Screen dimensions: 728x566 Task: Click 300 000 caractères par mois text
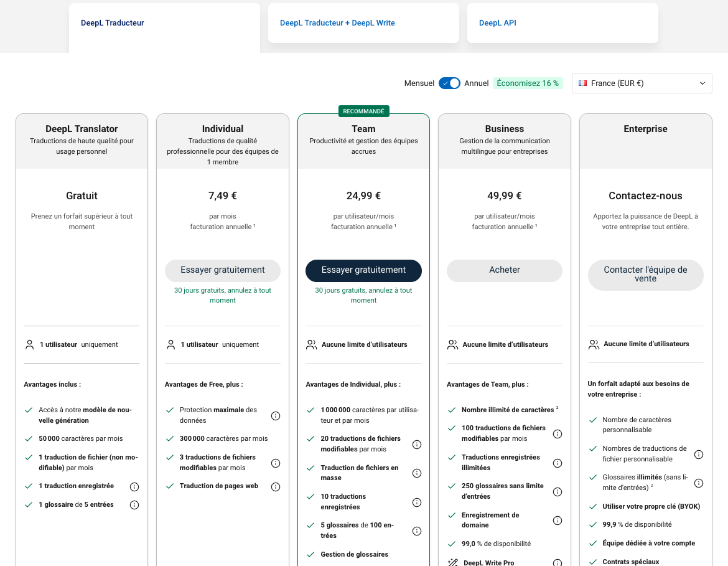(224, 439)
